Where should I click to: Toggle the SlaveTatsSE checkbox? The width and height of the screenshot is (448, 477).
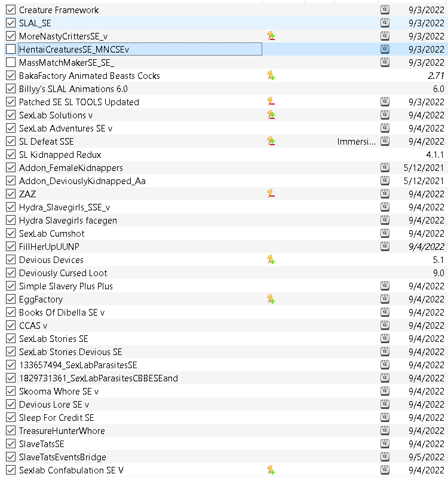11,444
